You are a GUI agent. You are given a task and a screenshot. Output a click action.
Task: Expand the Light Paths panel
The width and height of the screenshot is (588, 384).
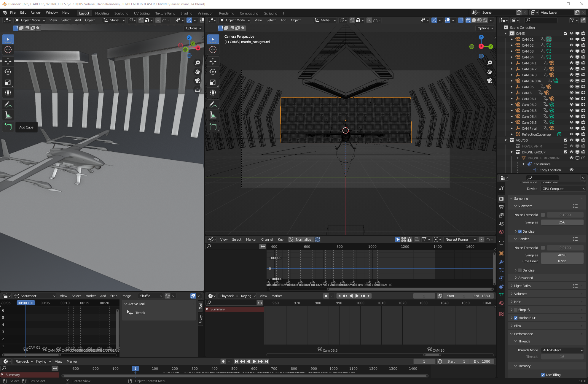point(522,286)
